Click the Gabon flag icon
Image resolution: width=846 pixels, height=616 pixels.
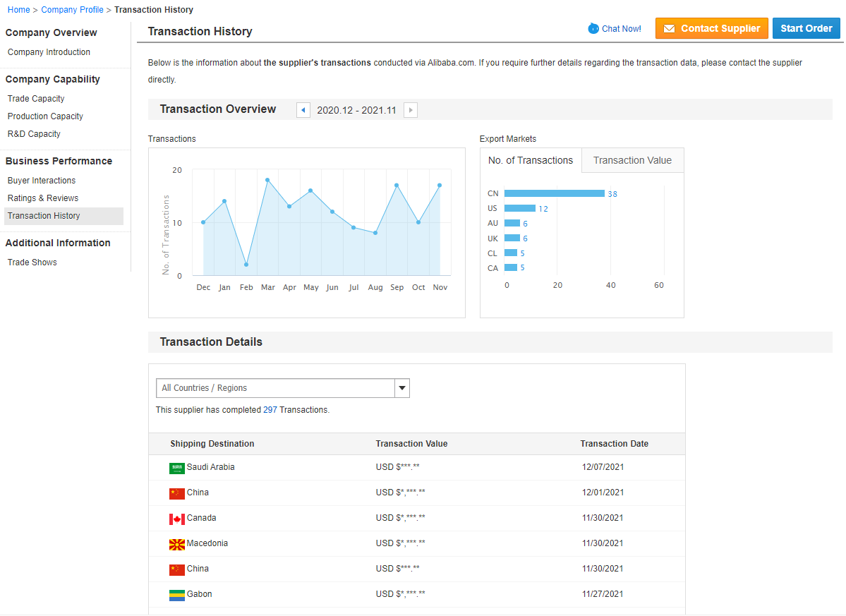(177, 595)
